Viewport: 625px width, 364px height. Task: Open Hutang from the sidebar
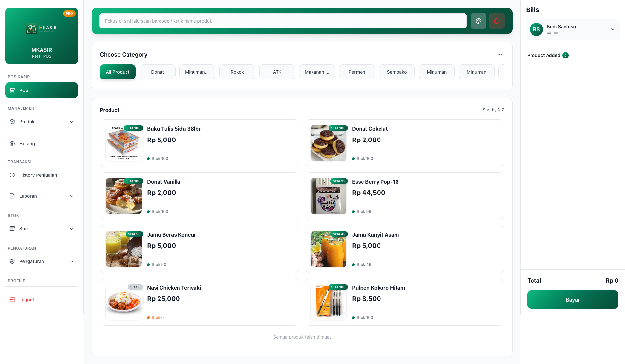(x=27, y=144)
